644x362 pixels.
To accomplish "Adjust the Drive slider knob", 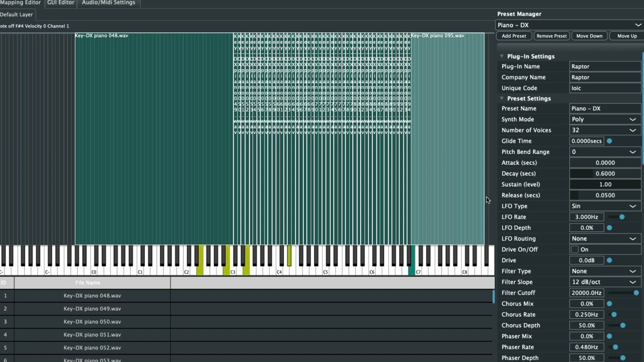I will tap(609, 260).
